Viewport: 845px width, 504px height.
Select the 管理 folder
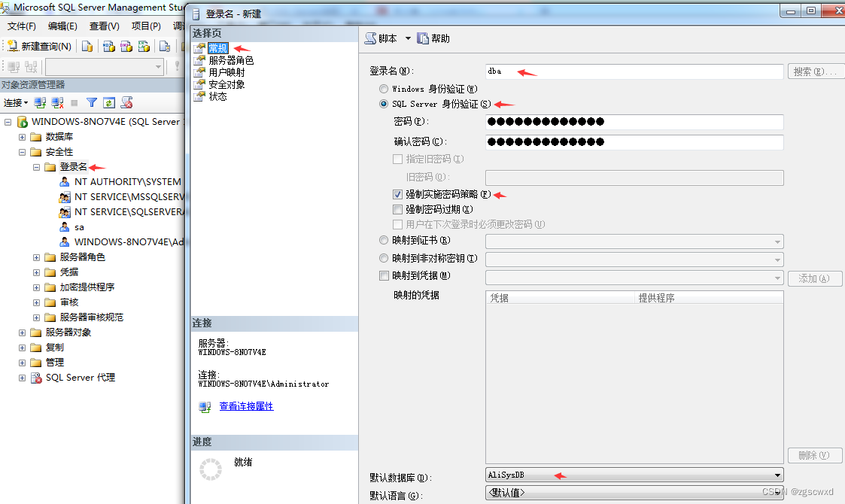click(x=54, y=363)
